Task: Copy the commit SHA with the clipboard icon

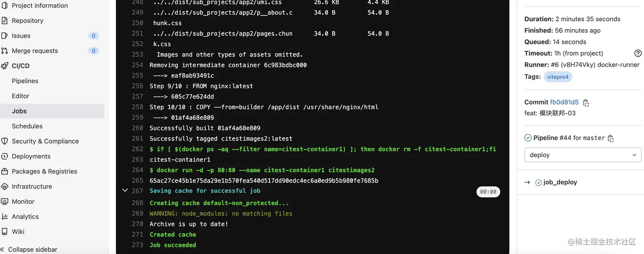Action: [x=586, y=103]
